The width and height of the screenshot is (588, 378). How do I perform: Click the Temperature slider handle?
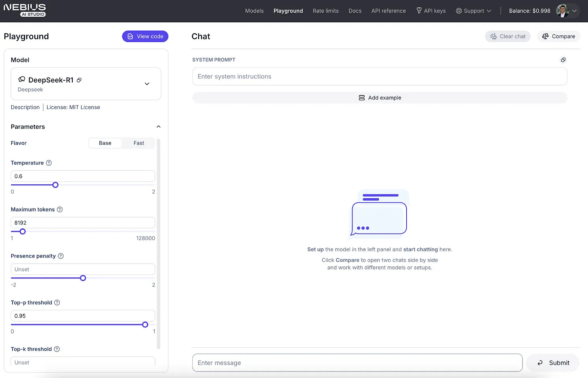[55, 185]
